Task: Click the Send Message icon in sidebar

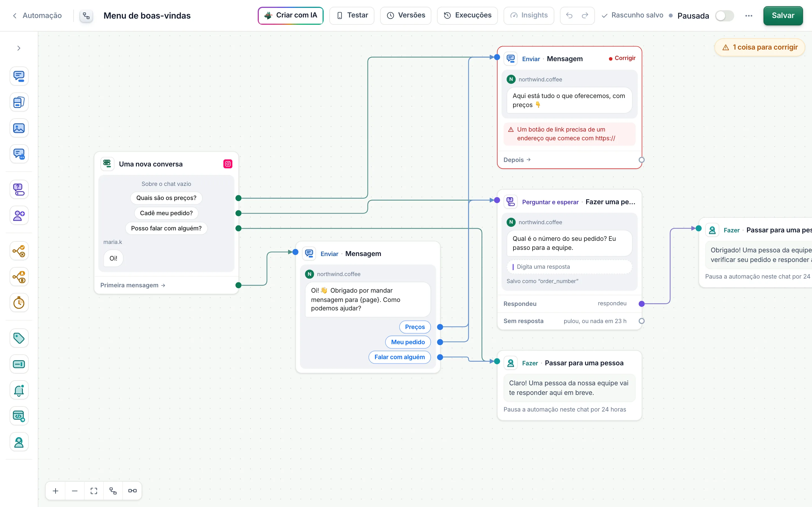Action: pos(19,76)
